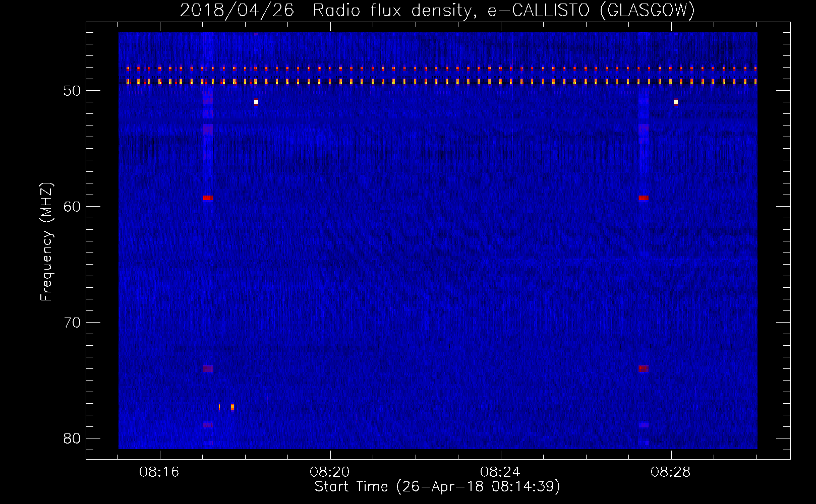Click the 08:28 time tick label
Screen dimensions: 816x504
671,472
